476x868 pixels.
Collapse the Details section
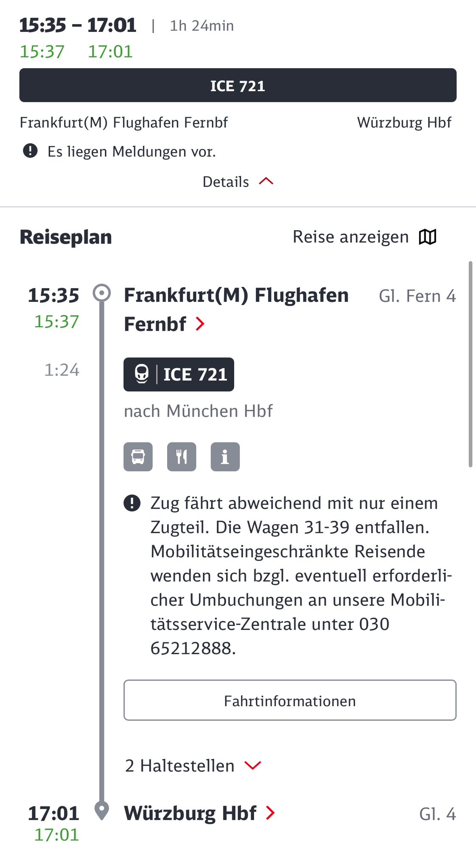(238, 182)
